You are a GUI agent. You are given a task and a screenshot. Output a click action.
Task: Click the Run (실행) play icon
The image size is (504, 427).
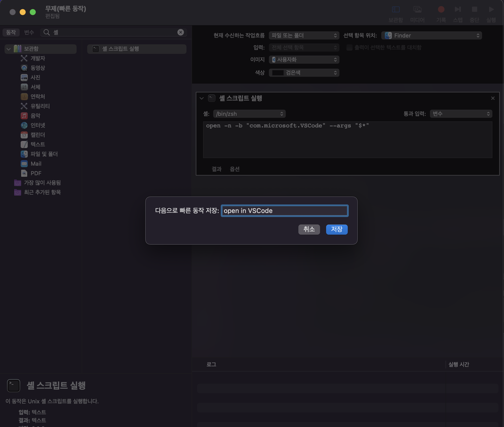[x=491, y=10]
